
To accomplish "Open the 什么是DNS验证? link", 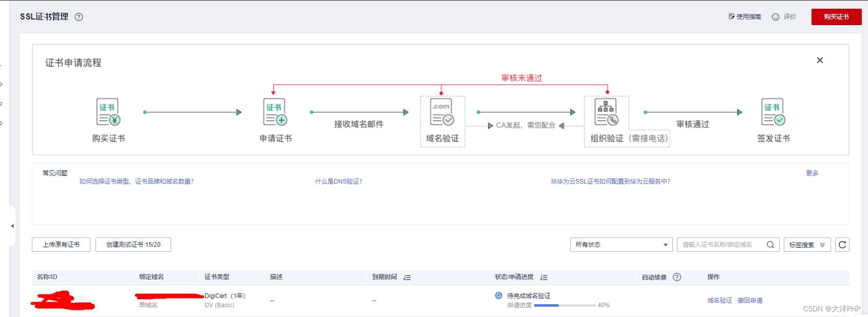I will point(338,182).
